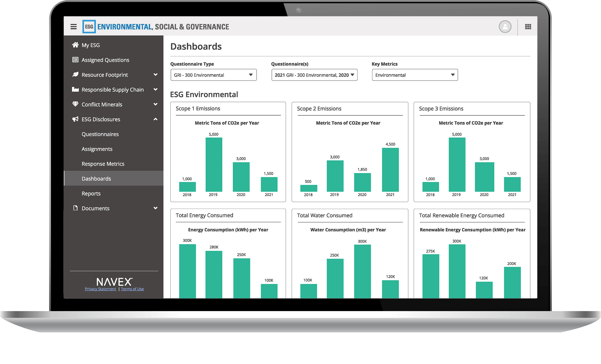Click the grid/apps icon top right
This screenshot has width=601, height=364.
coord(528,27)
